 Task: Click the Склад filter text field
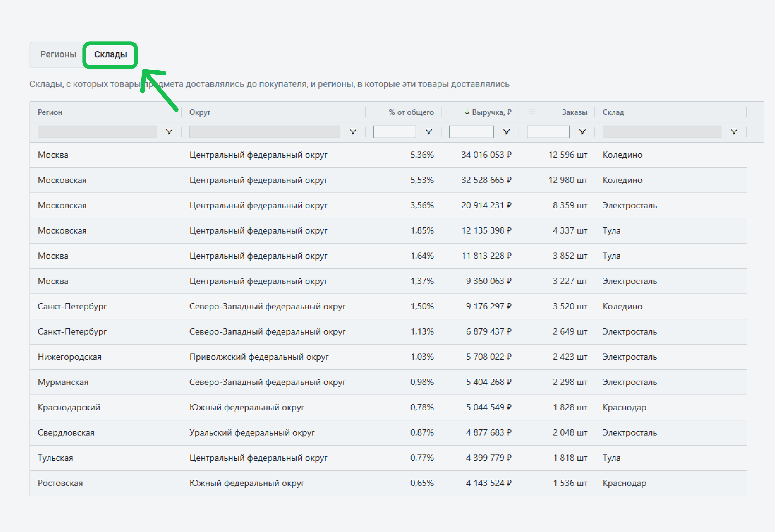(x=662, y=132)
